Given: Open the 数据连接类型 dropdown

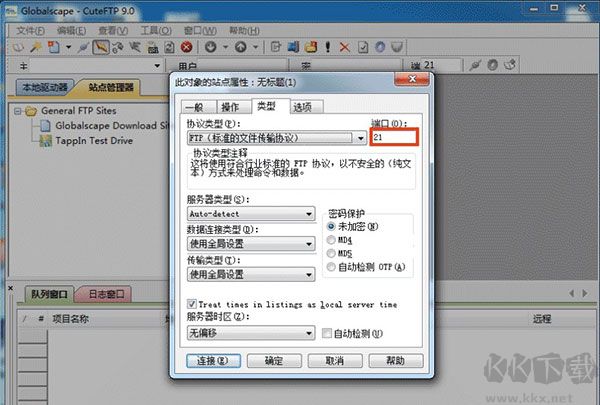Looking at the screenshot, I should coord(251,244).
